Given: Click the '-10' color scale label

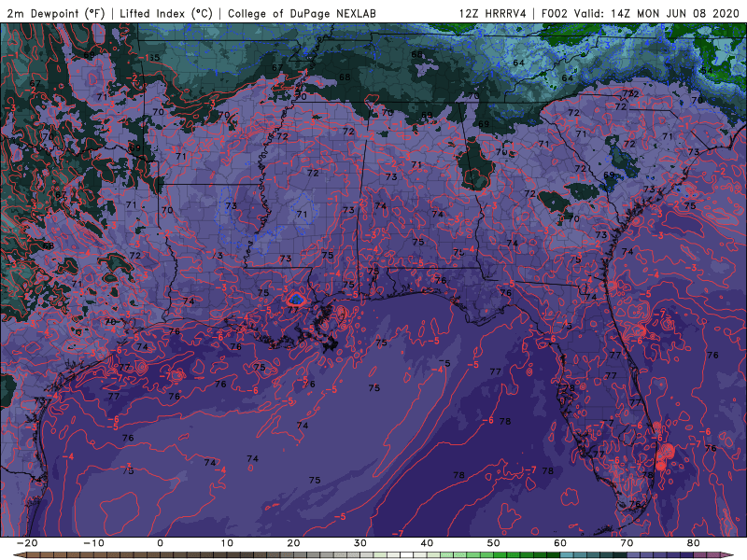Looking at the screenshot, I should [x=93, y=543].
